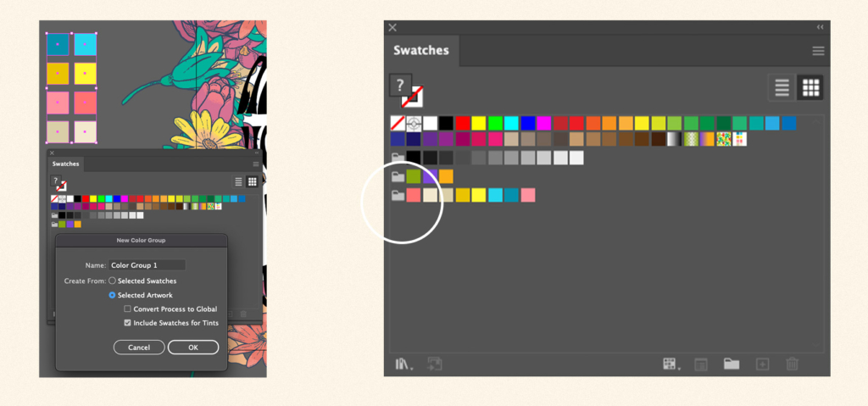
Task: Click the New Color Group folder icon
Action: [732, 364]
